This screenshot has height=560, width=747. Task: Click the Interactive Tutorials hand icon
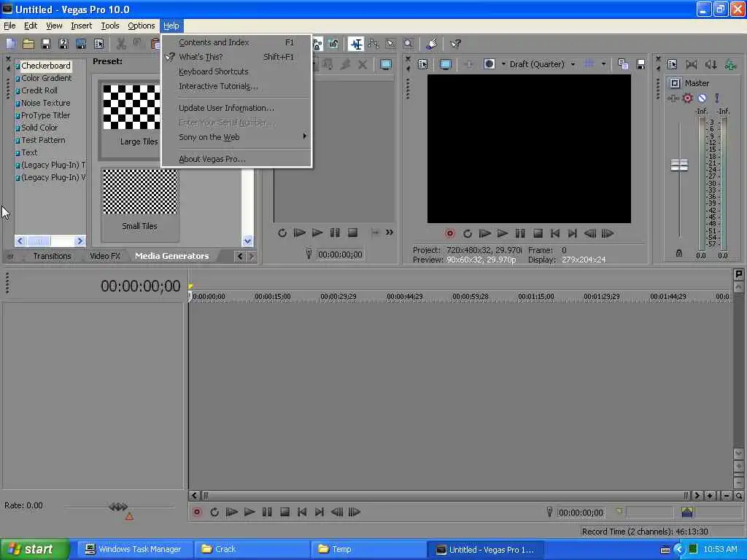431,44
